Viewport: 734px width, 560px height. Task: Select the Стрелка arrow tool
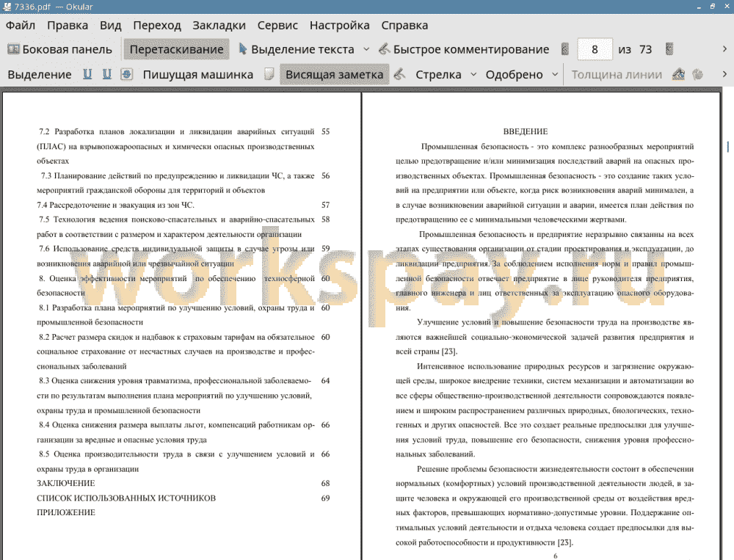point(438,74)
